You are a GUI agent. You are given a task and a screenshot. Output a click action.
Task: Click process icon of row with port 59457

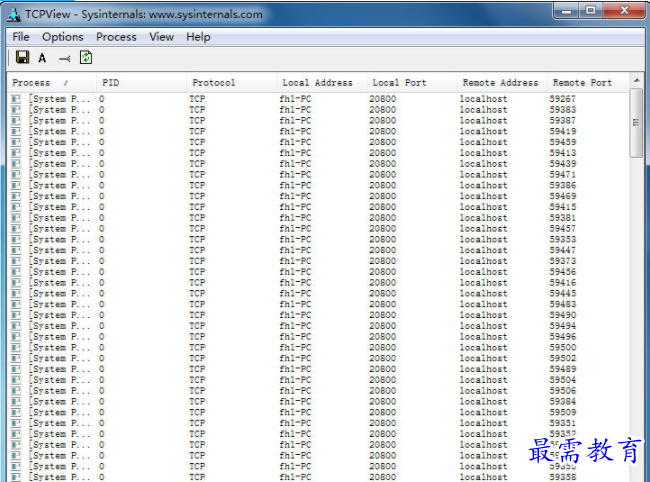pyautogui.click(x=16, y=229)
